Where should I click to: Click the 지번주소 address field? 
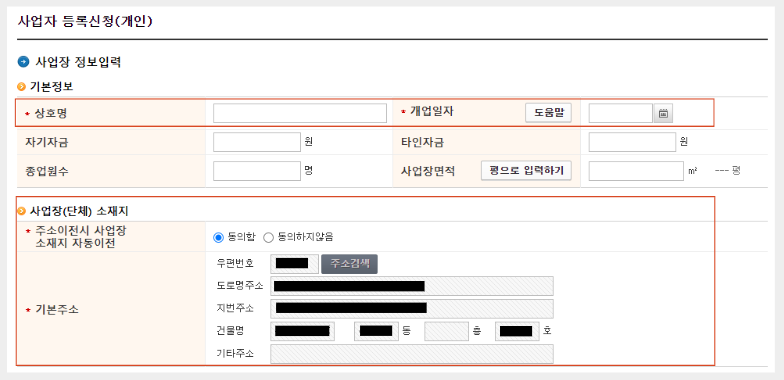coord(412,308)
